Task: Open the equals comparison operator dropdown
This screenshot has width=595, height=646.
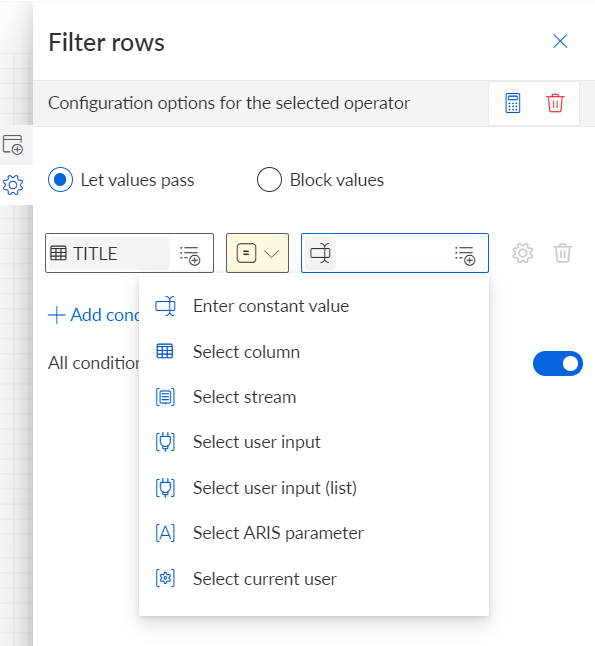Action: coord(257,253)
